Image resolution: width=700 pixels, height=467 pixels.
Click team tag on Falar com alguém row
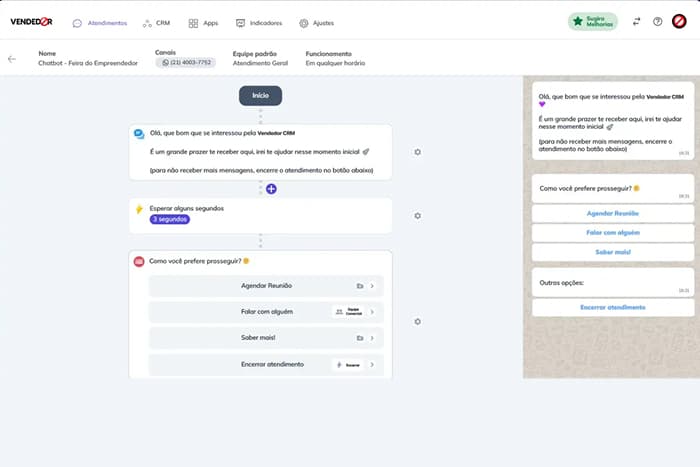[x=349, y=312]
